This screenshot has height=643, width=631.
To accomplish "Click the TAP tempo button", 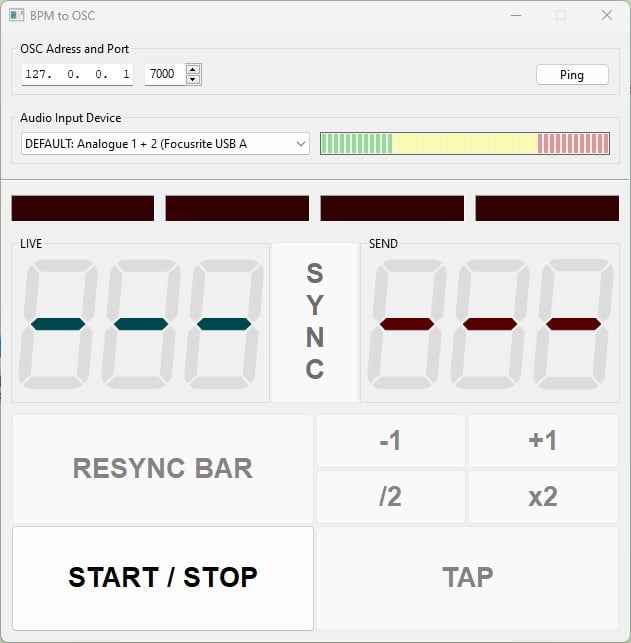I will (x=467, y=577).
